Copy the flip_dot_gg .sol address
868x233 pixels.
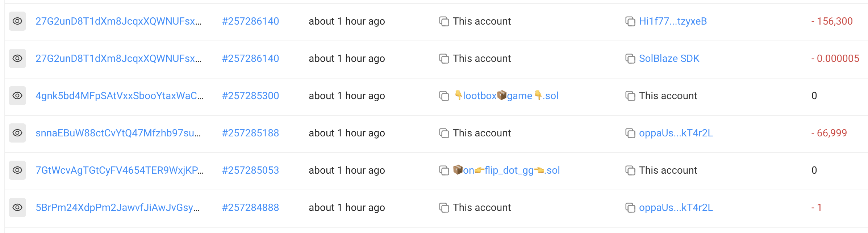click(x=444, y=171)
